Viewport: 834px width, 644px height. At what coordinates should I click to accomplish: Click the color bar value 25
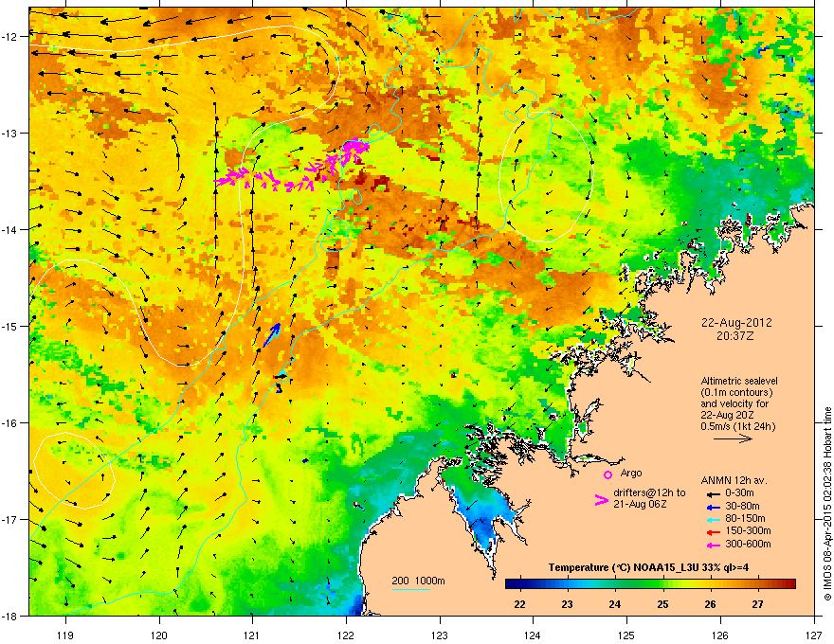[662, 604]
